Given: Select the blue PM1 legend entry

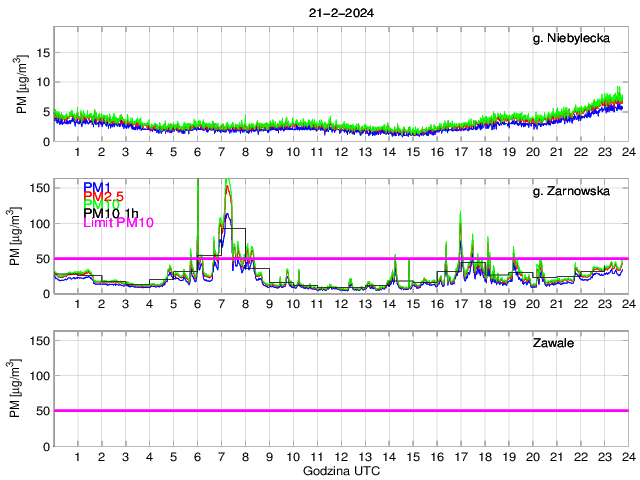Looking at the screenshot, I should (x=97, y=187).
